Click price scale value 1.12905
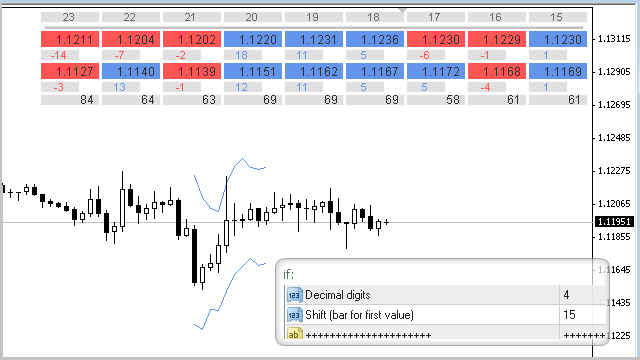Viewport: 640px width, 360px height. click(614, 72)
